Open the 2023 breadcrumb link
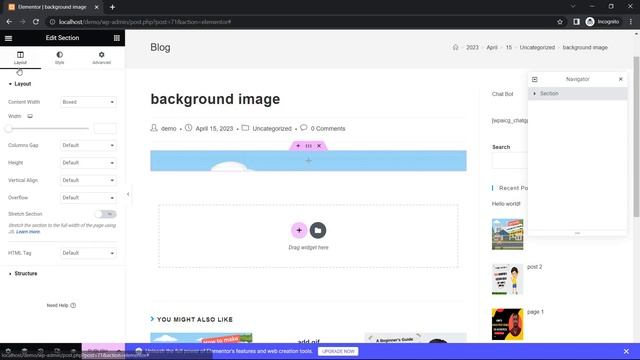The image size is (640, 360). 472,47
